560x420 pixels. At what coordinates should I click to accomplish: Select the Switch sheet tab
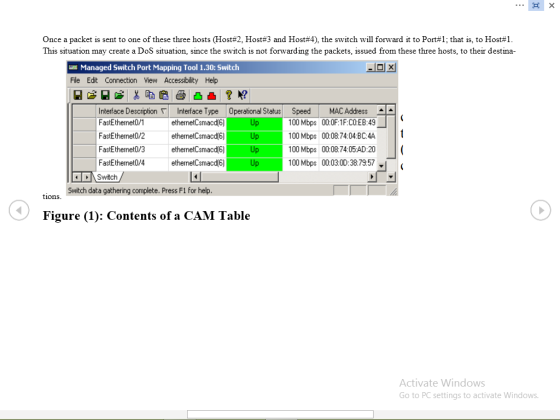tap(107, 177)
